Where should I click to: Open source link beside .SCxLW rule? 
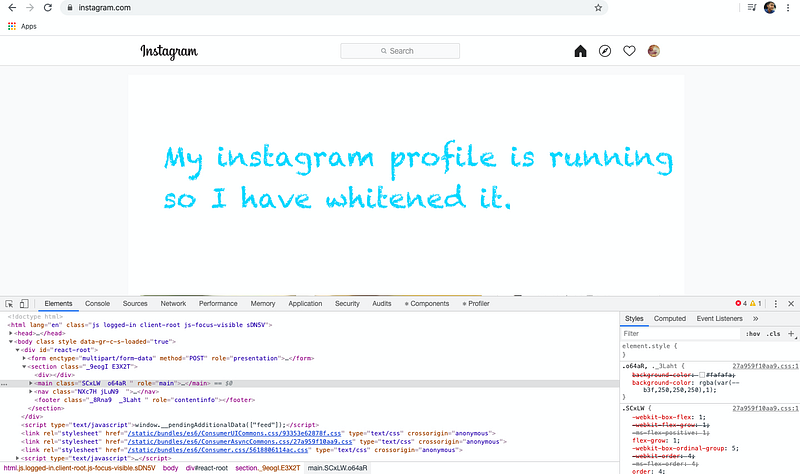766,409
